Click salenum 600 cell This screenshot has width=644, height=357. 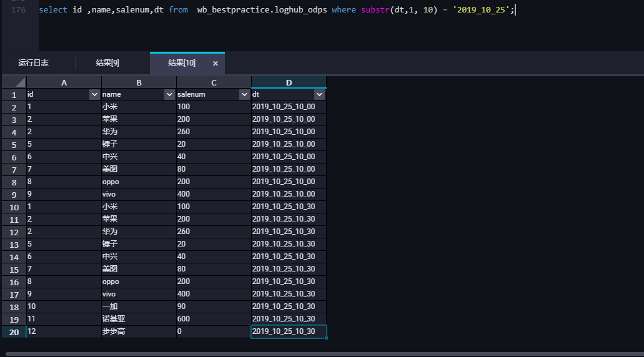tap(214, 319)
